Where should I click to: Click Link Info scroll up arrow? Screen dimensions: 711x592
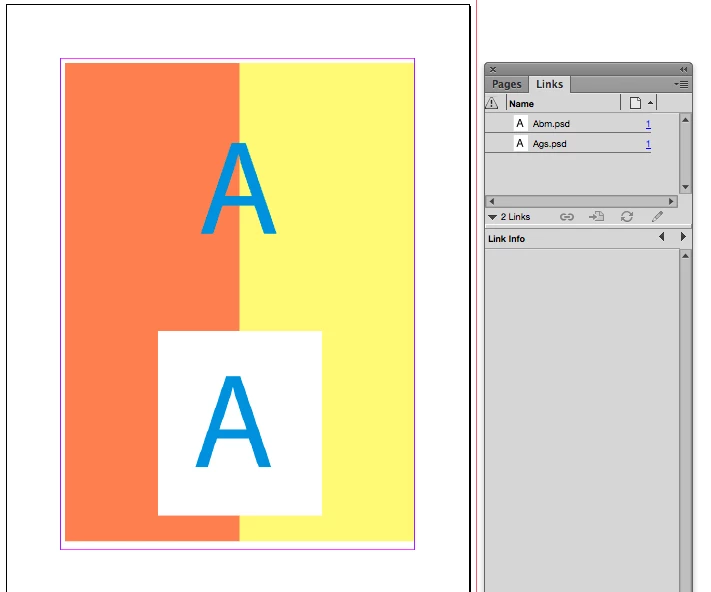point(685,256)
